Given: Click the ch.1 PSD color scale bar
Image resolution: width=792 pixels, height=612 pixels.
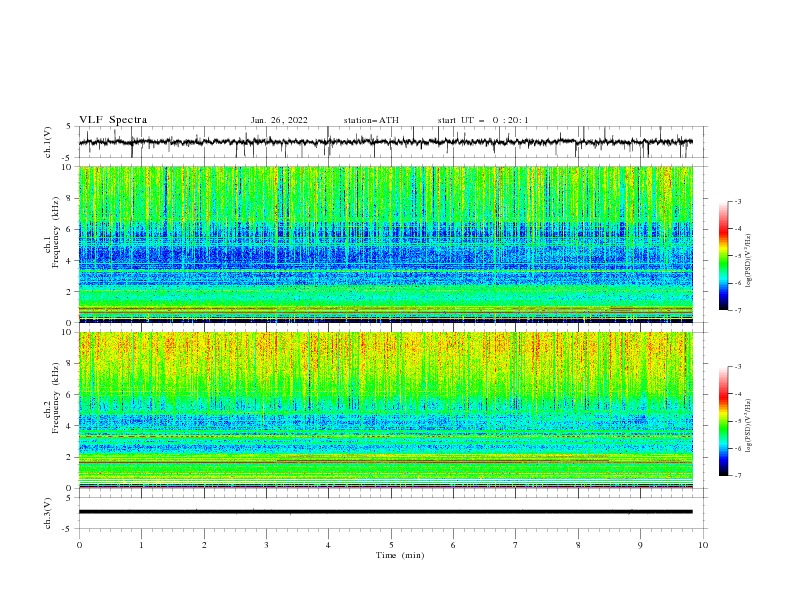Looking at the screenshot, I should (x=723, y=256).
